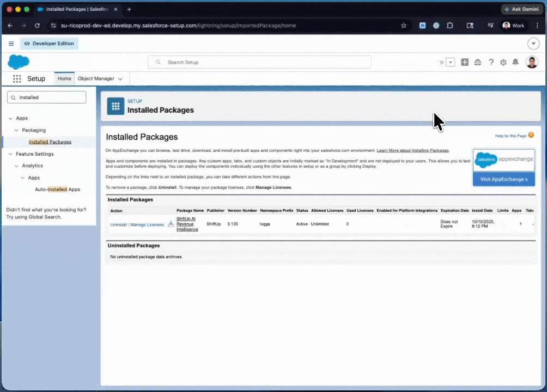The height and width of the screenshot is (392, 547).
Task: Click the 3.135 version number cell
Action: [232, 224]
